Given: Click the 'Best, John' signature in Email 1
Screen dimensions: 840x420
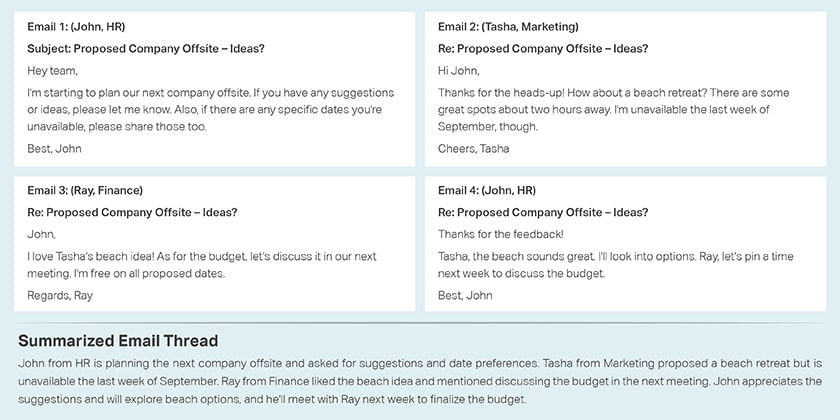Looking at the screenshot, I should coord(55,148).
